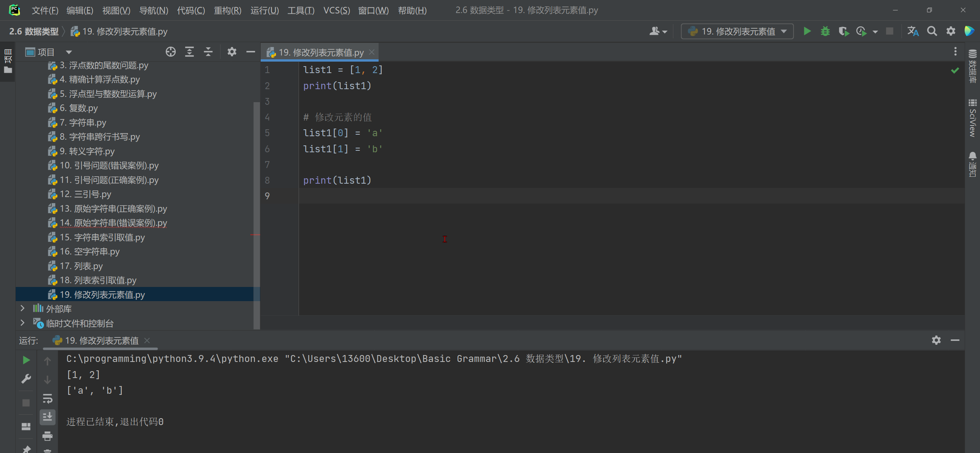Image resolution: width=980 pixels, height=453 pixels.
Task: Open the 文件(F) menu
Action: [45, 10]
